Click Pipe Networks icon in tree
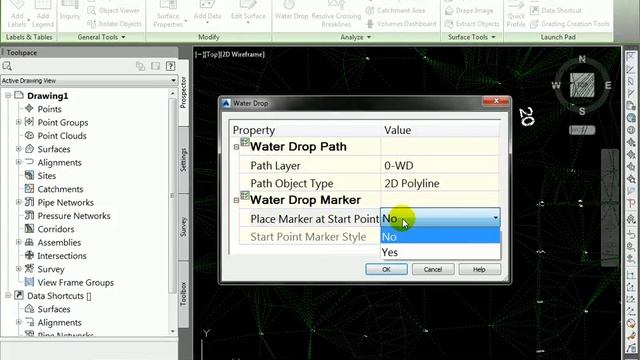The width and height of the screenshot is (640, 360). (x=29, y=202)
